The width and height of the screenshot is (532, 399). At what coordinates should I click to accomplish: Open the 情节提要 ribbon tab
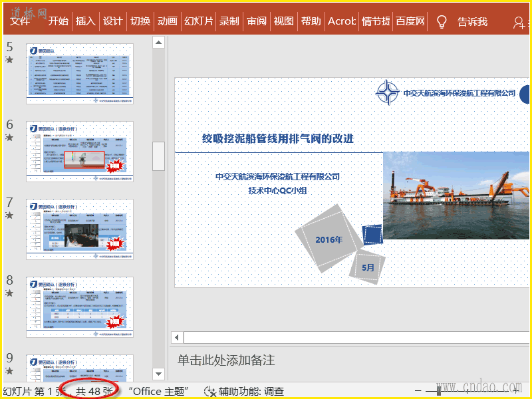[376, 21]
